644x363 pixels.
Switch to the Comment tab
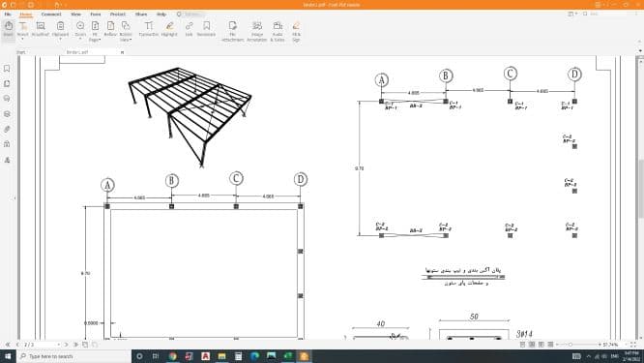[51, 14]
